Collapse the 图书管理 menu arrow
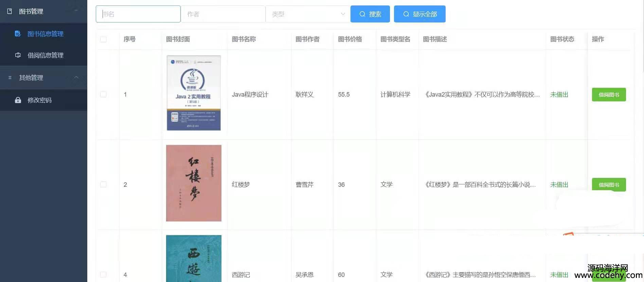Screen dimensions: 644x282 tap(76, 11)
